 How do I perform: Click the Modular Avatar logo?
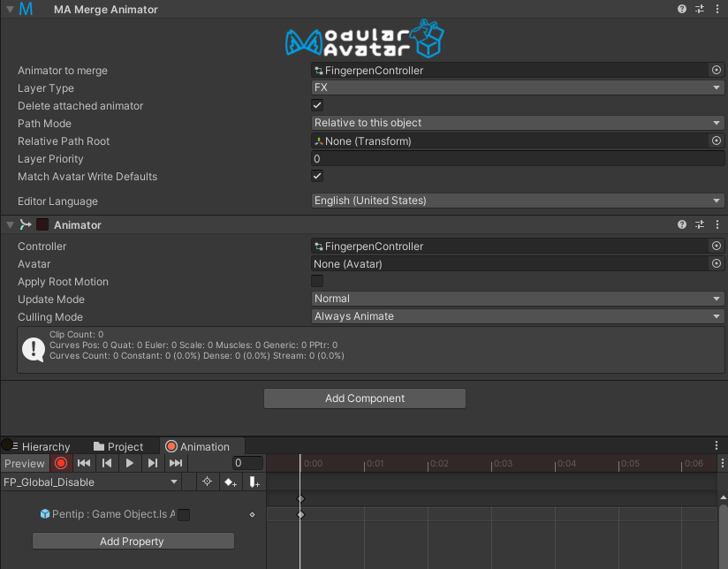click(x=365, y=39)
